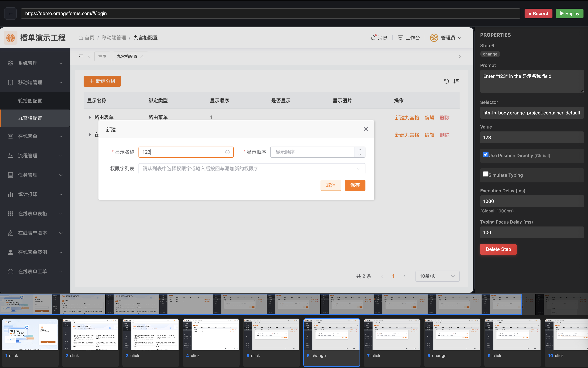Click the orange 橙单 logo icon
Viewport: 588px width, 368px height.
pos(10,38)
